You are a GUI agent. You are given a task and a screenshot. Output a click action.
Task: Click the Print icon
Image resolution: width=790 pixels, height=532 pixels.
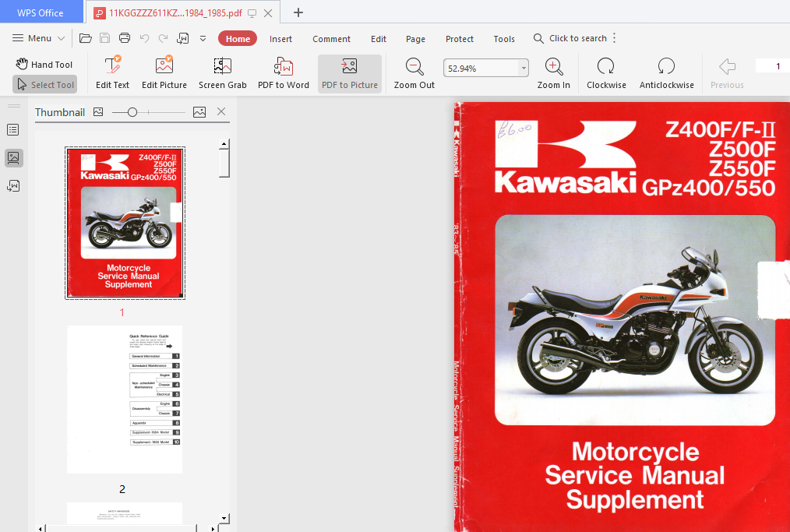pos(125,38)
